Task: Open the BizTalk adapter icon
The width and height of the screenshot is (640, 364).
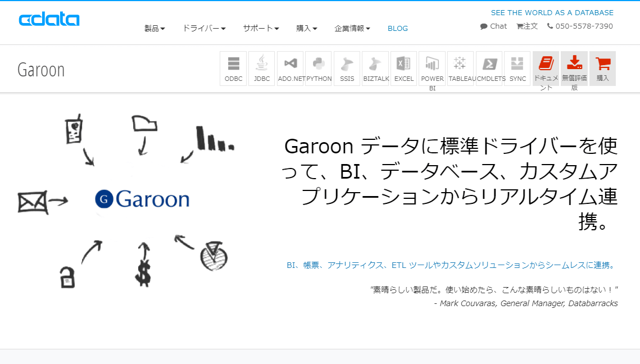Action: (375, 69)
